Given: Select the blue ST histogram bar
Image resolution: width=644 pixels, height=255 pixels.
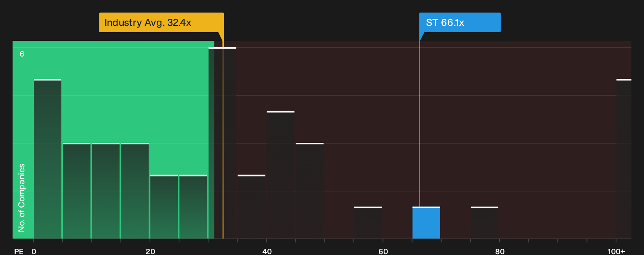Looking at the screenshot, I should tap(426, 223).
